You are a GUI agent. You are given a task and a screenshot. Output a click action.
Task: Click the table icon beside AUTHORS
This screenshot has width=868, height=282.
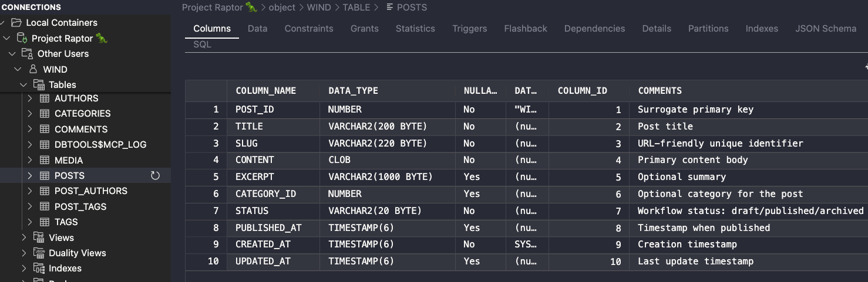[x=44, y=98]
